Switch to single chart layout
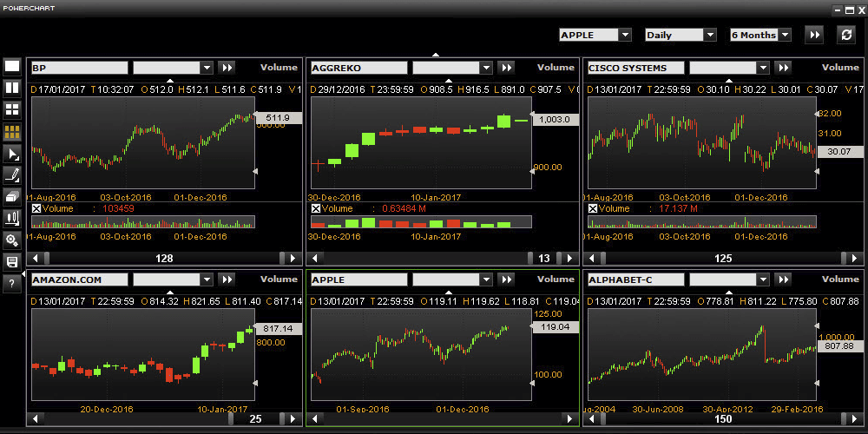This screenshot has width=868, height=434. pos(12,67)
